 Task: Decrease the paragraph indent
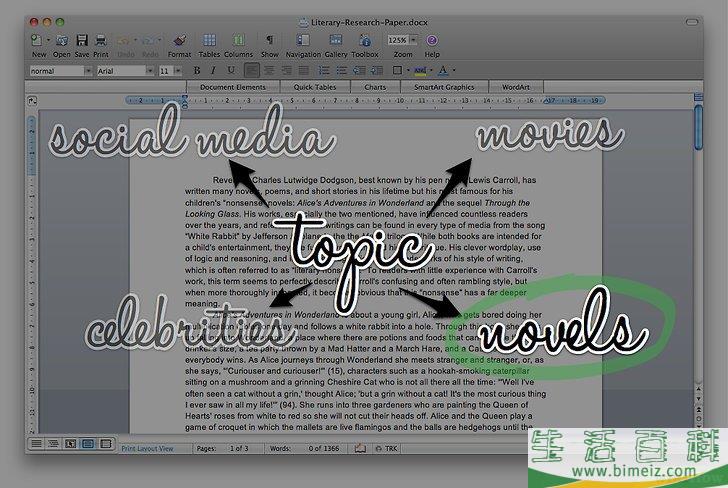point(359,71)
